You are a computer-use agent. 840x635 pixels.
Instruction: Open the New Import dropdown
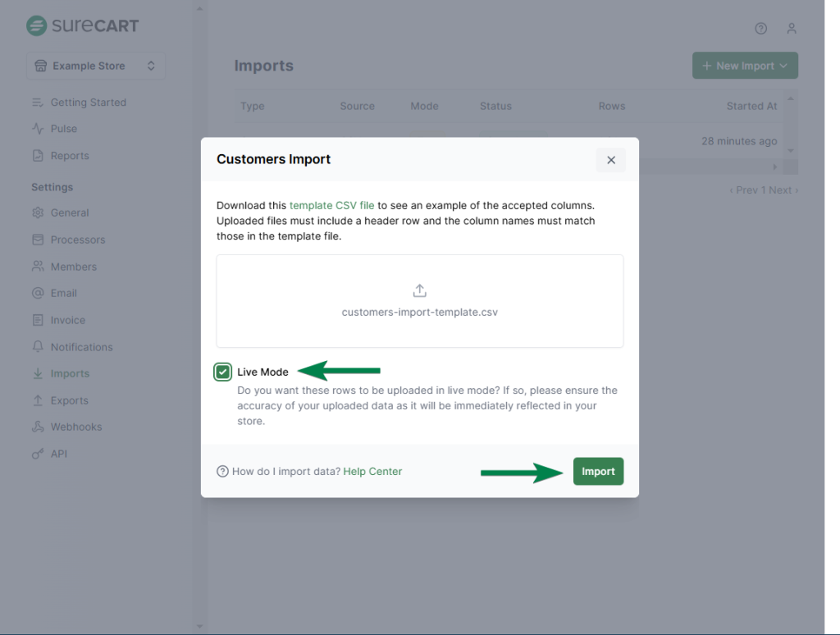point(745,66)
